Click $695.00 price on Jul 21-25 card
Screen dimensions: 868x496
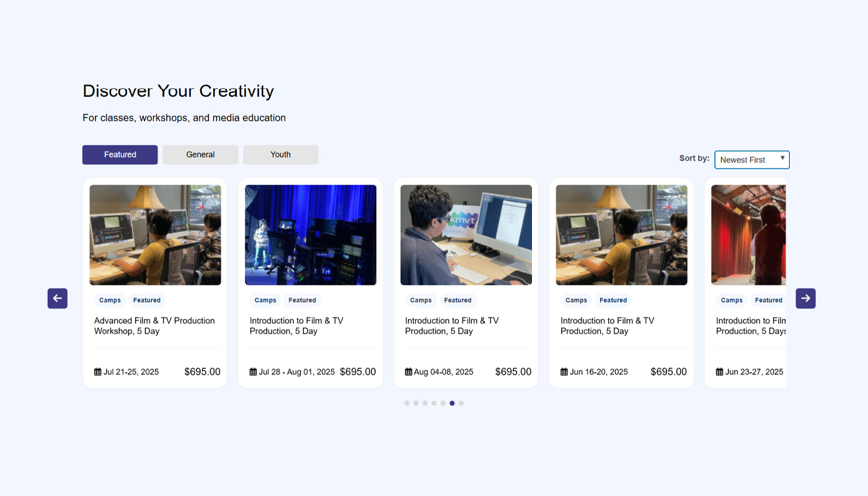[x=202, y=372]
